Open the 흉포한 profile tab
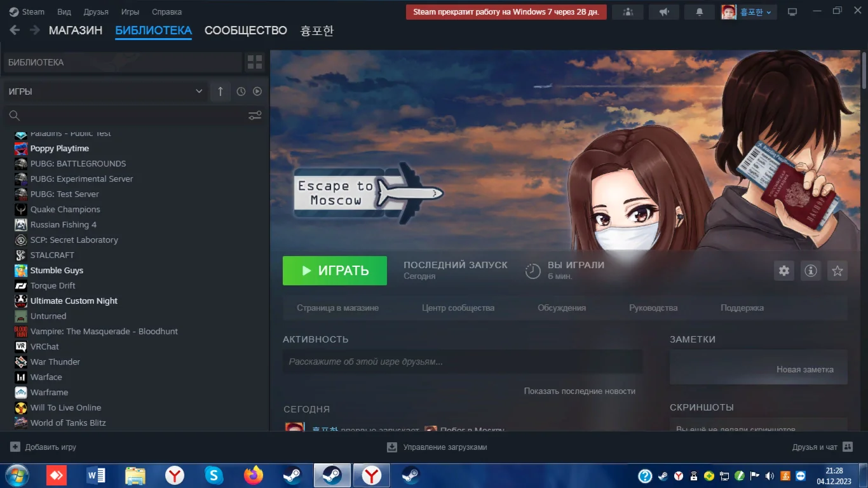The width and height of the screenshot is (868, 488). pos(317,30)
